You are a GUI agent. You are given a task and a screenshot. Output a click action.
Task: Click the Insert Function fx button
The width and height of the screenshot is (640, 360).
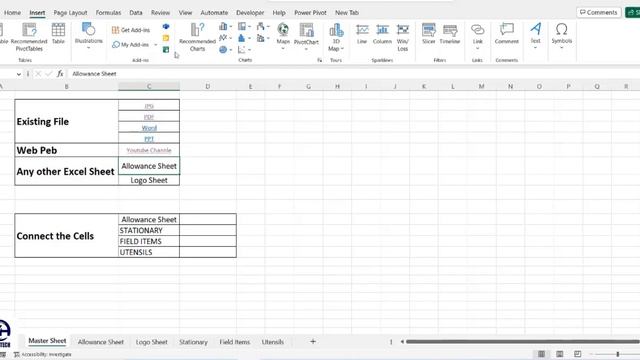[x=60, y=74]
